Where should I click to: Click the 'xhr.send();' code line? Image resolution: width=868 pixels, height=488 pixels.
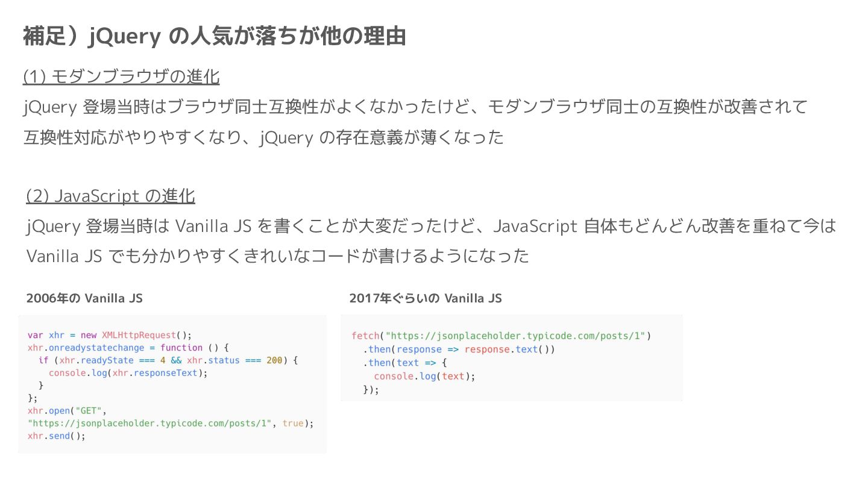click(x=57, y=436)
